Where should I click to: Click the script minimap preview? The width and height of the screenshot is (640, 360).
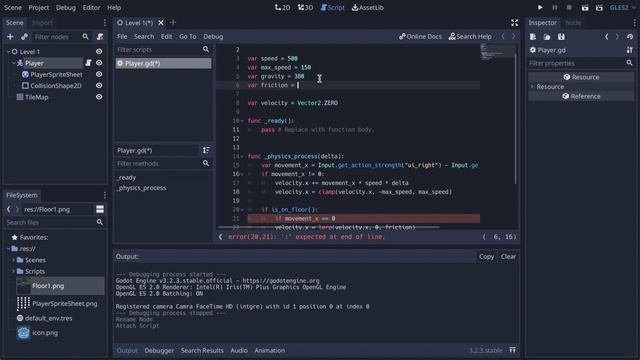(498, 52)
